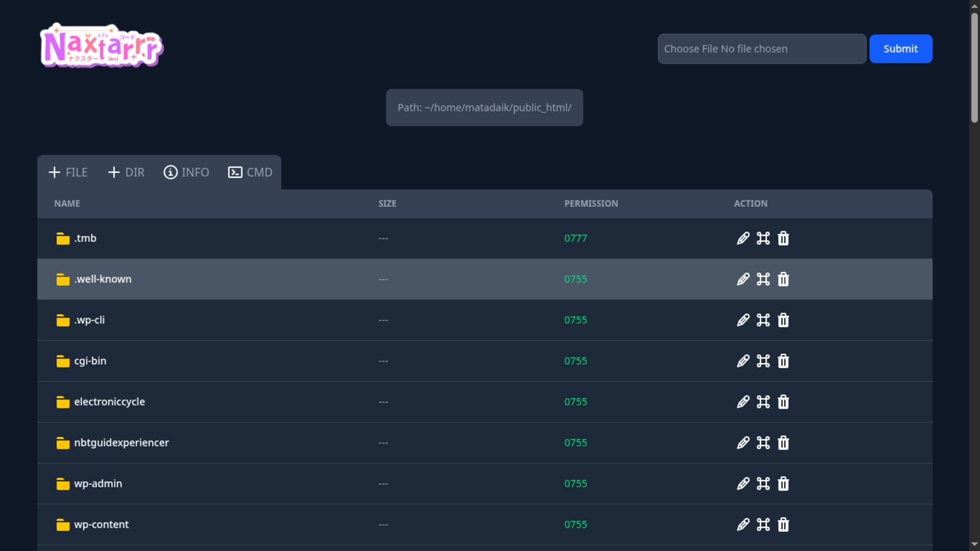Image resolution: width=980 pixels, height=551 pixels.
Task: Click pencil icon in cgi-bin row
Action: 743,361
